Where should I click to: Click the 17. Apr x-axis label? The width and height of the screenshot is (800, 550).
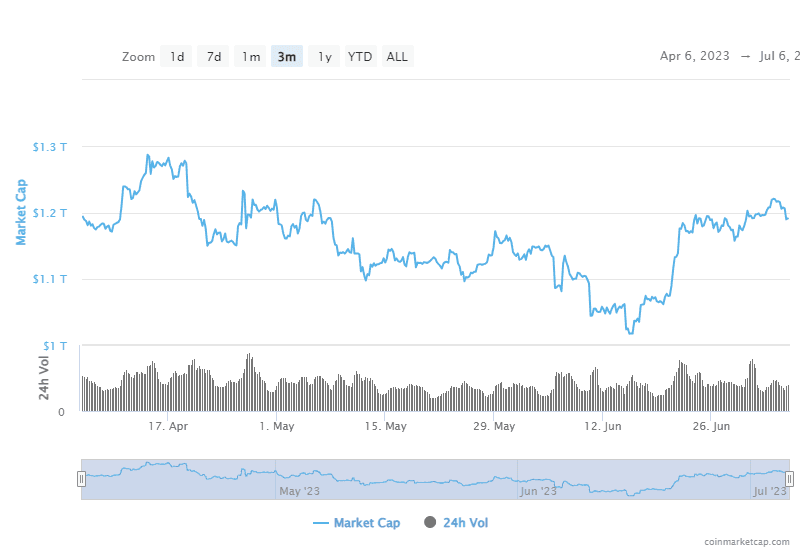click(x=168, y=427)
